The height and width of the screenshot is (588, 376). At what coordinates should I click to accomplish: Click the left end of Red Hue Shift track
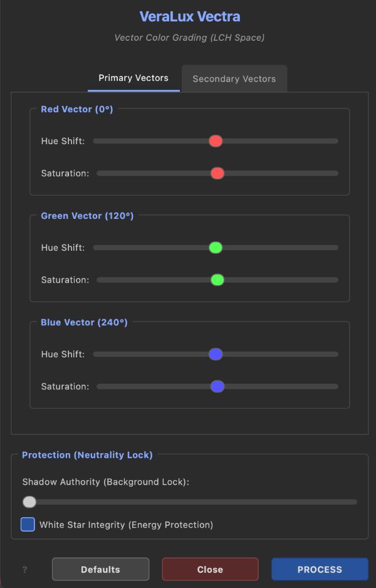pyautogui.click(x=96, y=141)
